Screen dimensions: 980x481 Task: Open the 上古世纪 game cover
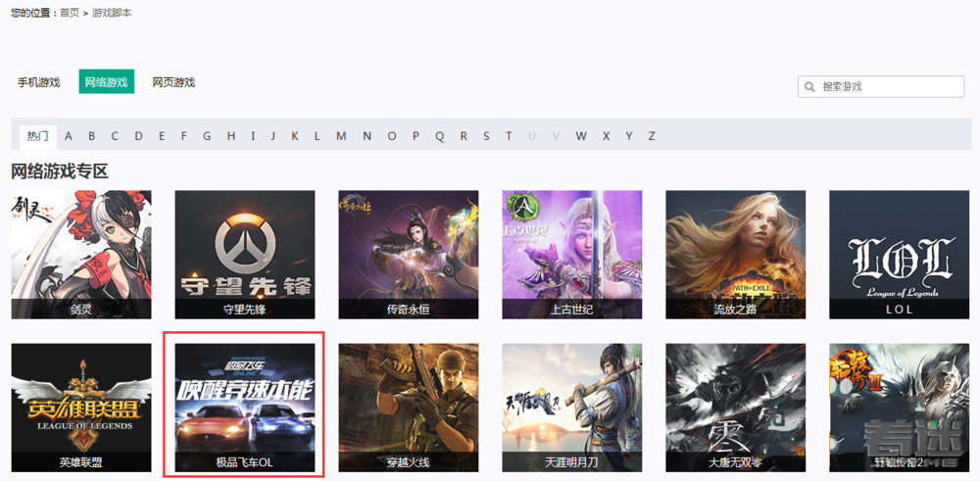[x=572, y=254]
